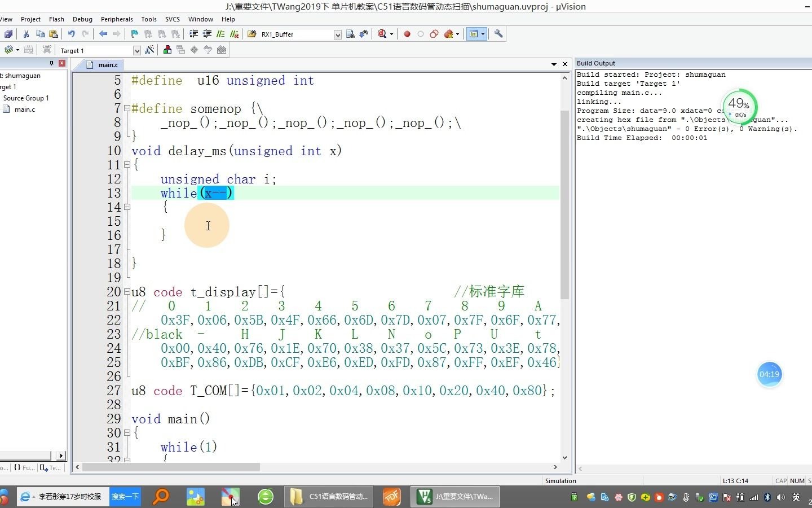Screen dimensions: 812x508
Task: Open Options for Target magic wand
Action: (149, 50)
